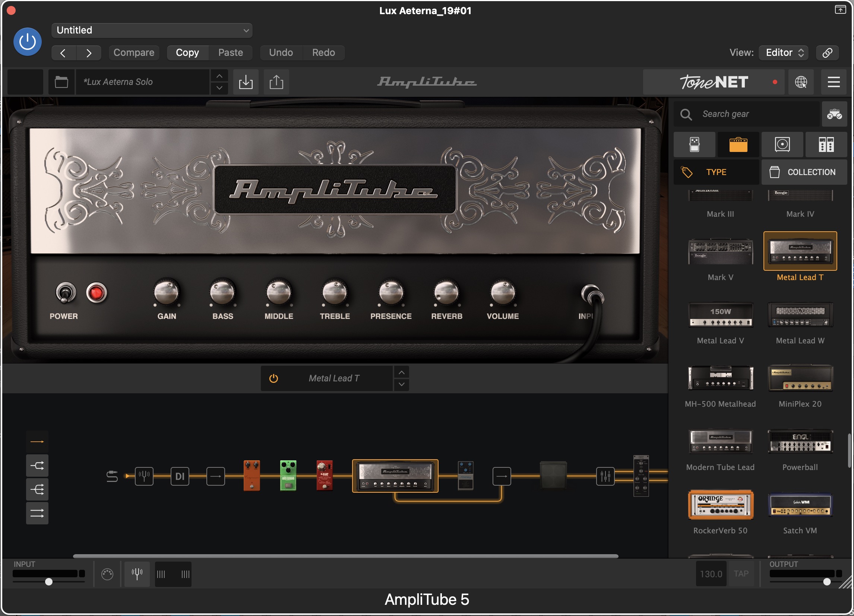Click the Compare button
The width and height of the screenshot is (854, 616).
134,53
